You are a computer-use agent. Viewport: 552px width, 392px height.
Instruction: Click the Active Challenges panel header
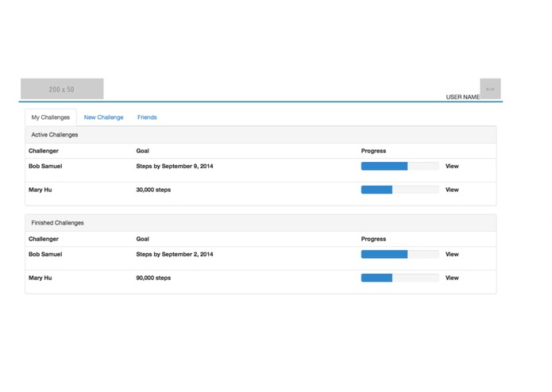tap(261, 135)
